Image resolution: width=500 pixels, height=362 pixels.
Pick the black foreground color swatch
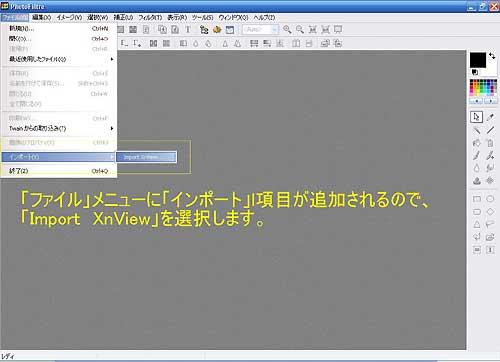(x=478, y=60)
